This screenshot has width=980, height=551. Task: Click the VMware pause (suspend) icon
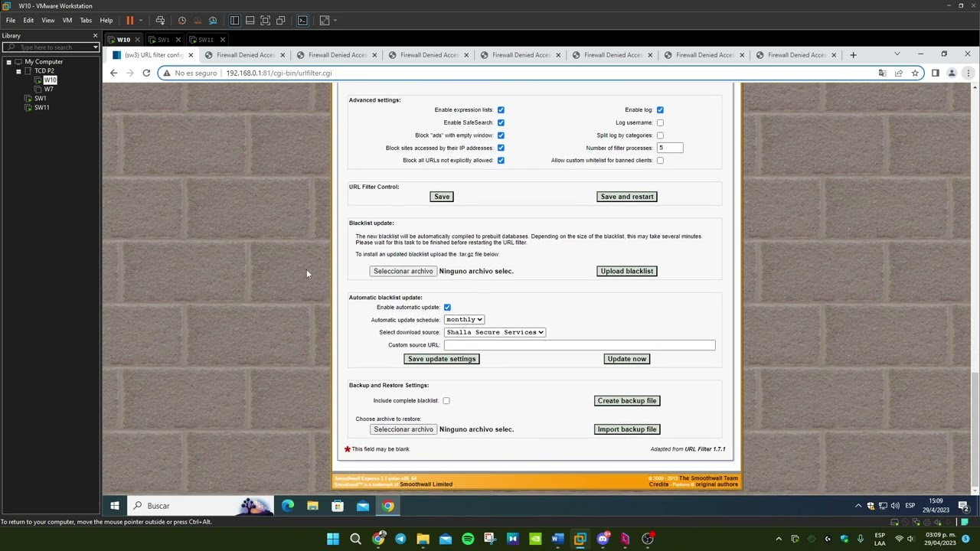[x=130, y=21]
